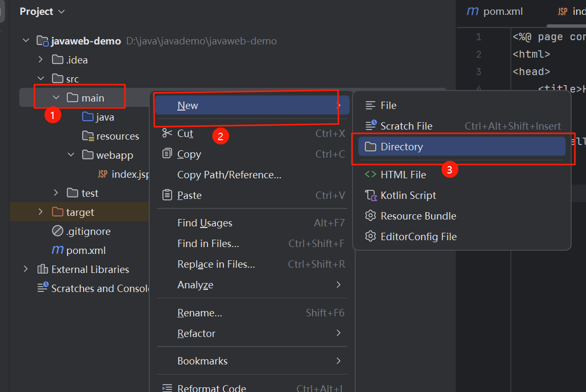
Task: Expand the test folder
Action: [56, 193]
